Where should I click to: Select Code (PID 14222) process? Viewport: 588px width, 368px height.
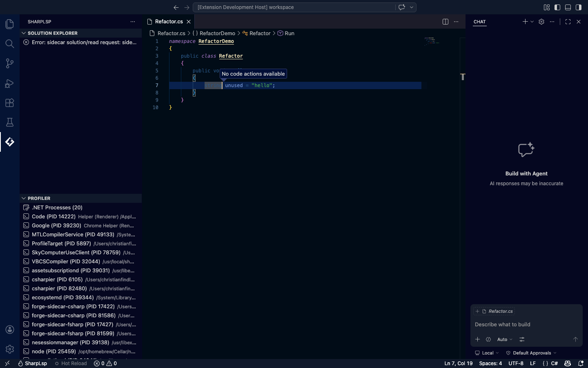click(x=80, y=216)
